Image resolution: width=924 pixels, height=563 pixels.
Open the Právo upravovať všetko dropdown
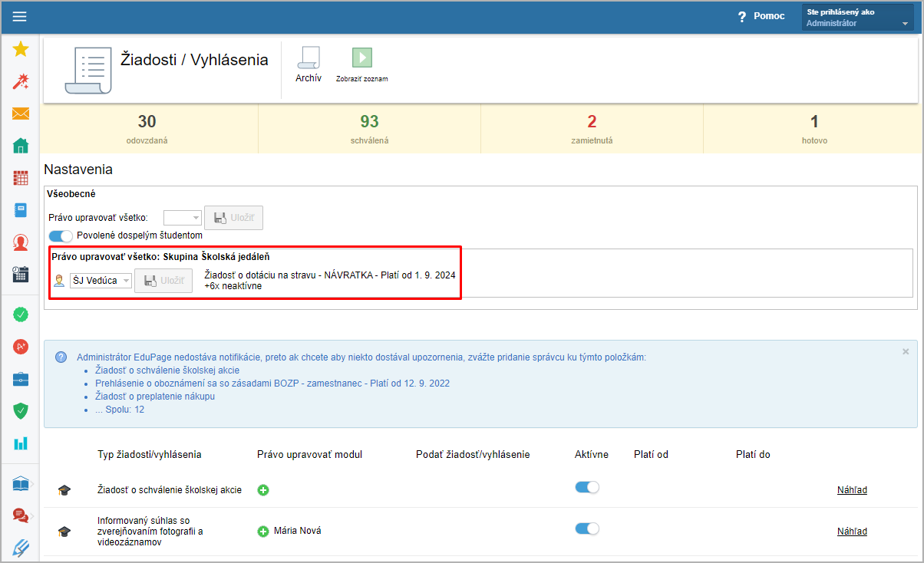(x=183, y=218)
